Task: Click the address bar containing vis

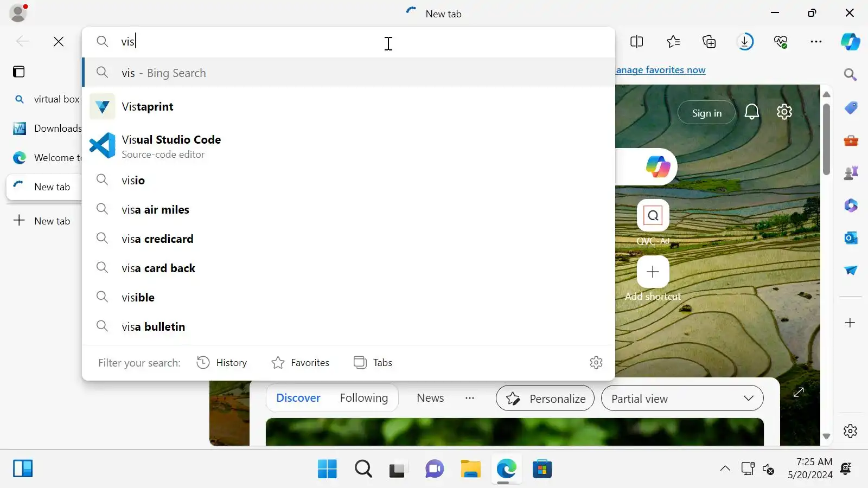Action: click(348, 42)
